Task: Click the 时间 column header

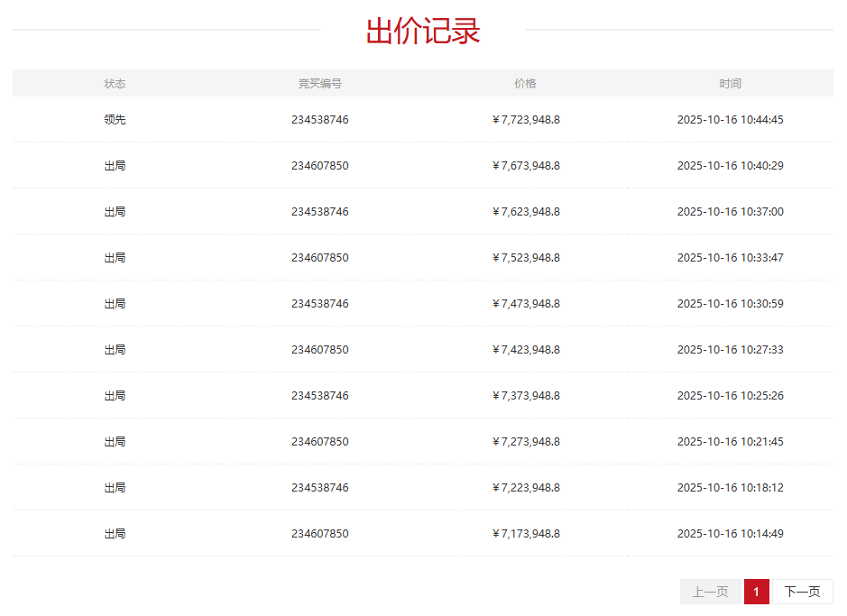Action: point(731,83)
